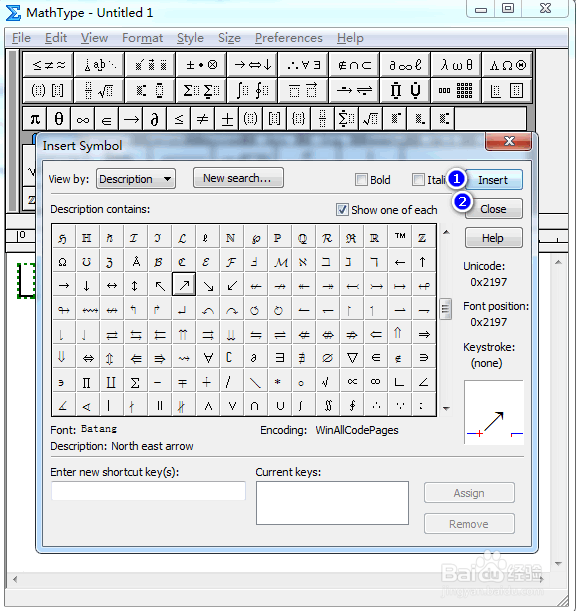Open the Format menu
This screenshot has height=611, width=576.
point(142,38)
